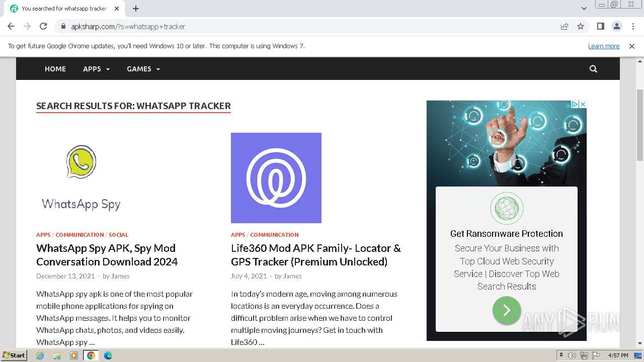The height and width of the screenshot is (362, 644).
Task: Share this page using the share icon
Action: pyautogui.click(x=565, y=26)
